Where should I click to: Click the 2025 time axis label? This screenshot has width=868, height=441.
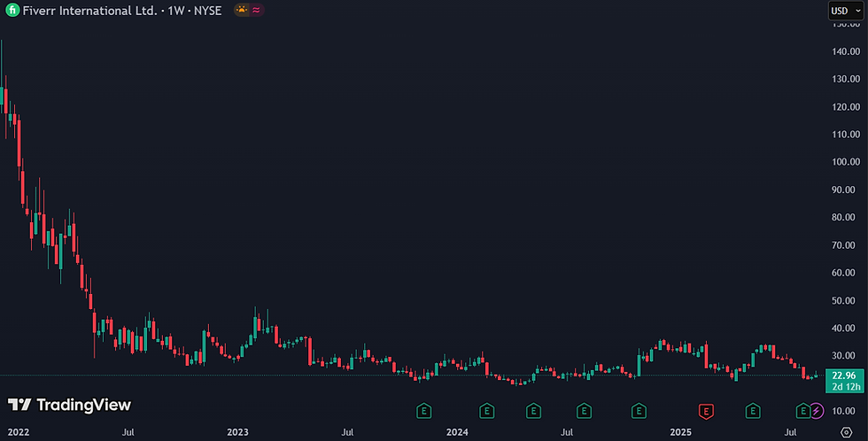[680, 432]
